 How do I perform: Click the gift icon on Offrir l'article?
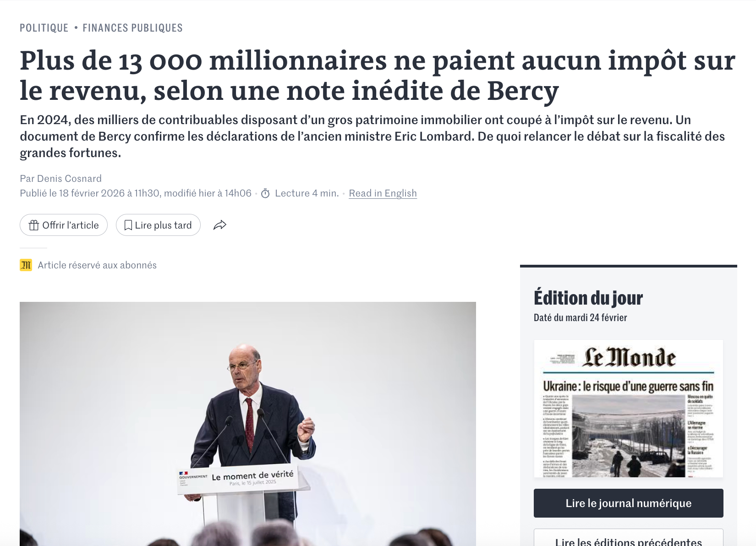34,225
